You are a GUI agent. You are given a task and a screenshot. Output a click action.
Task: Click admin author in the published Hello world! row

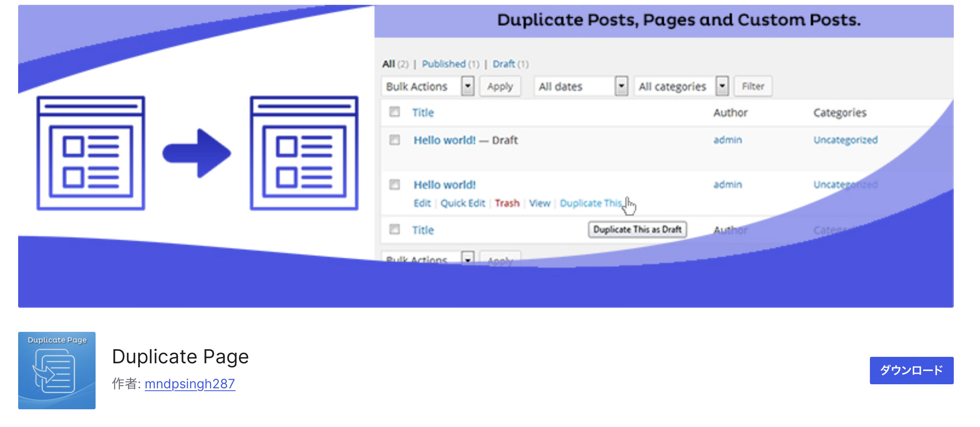tap(728, 185)
